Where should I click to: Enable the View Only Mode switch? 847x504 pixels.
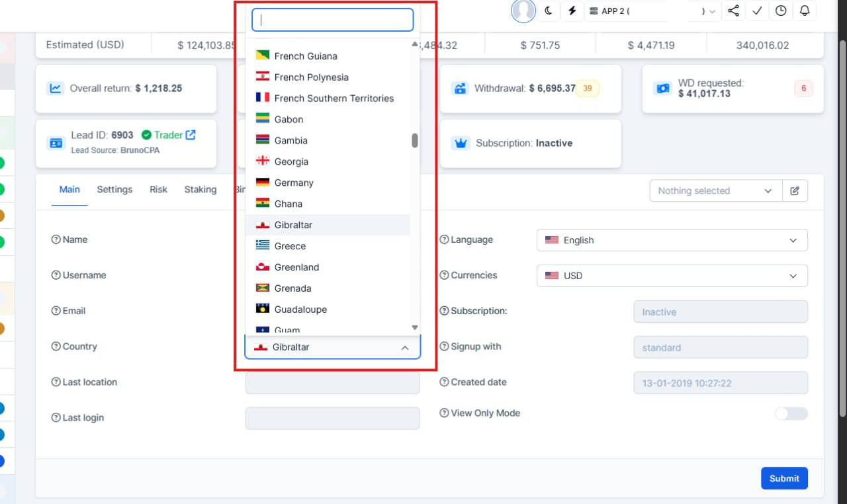791,413
